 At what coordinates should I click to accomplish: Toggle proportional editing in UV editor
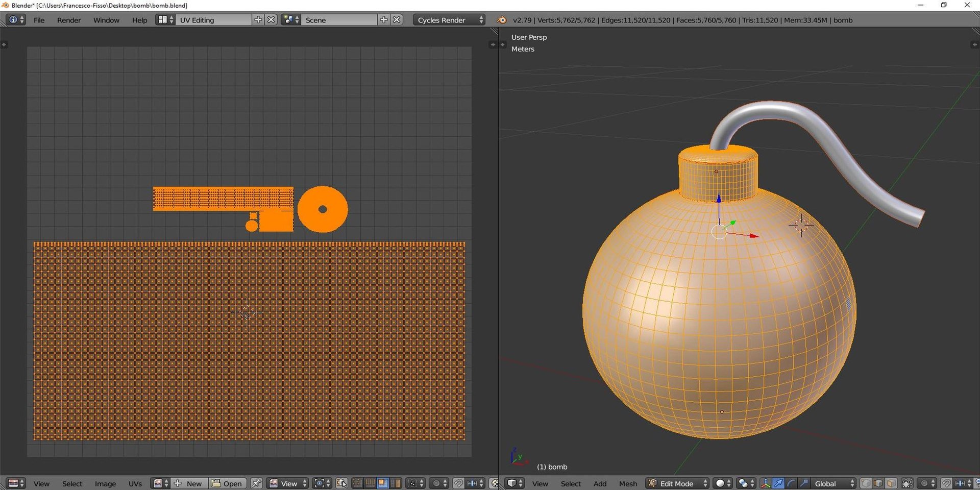click(x=438, y=483)
